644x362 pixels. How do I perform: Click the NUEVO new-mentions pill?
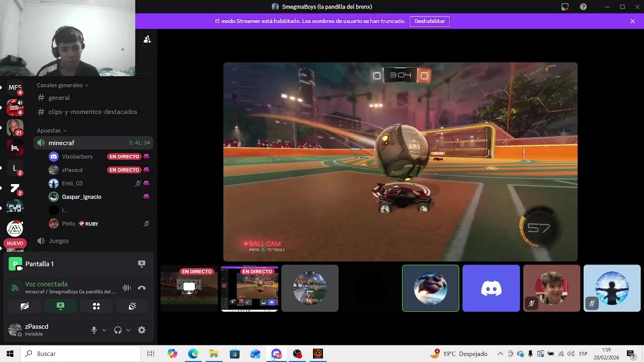[15, 243]
